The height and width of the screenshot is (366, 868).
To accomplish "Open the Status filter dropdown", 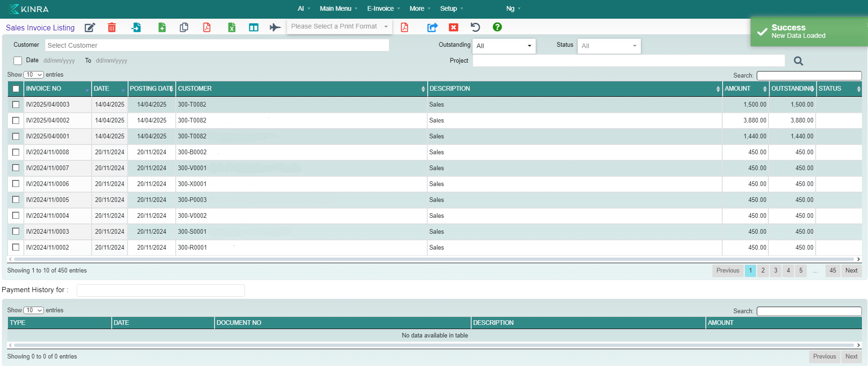I will (x=609, y=46).
